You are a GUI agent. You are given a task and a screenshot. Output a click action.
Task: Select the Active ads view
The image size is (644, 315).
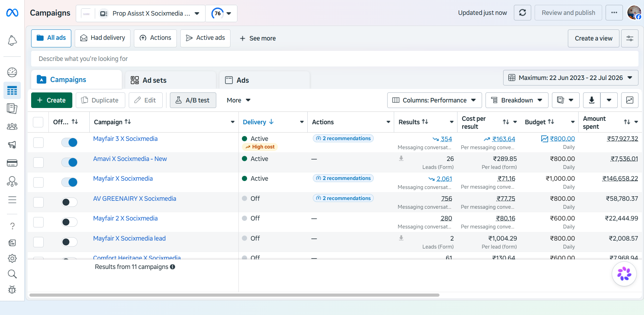[x=205, y=38]
